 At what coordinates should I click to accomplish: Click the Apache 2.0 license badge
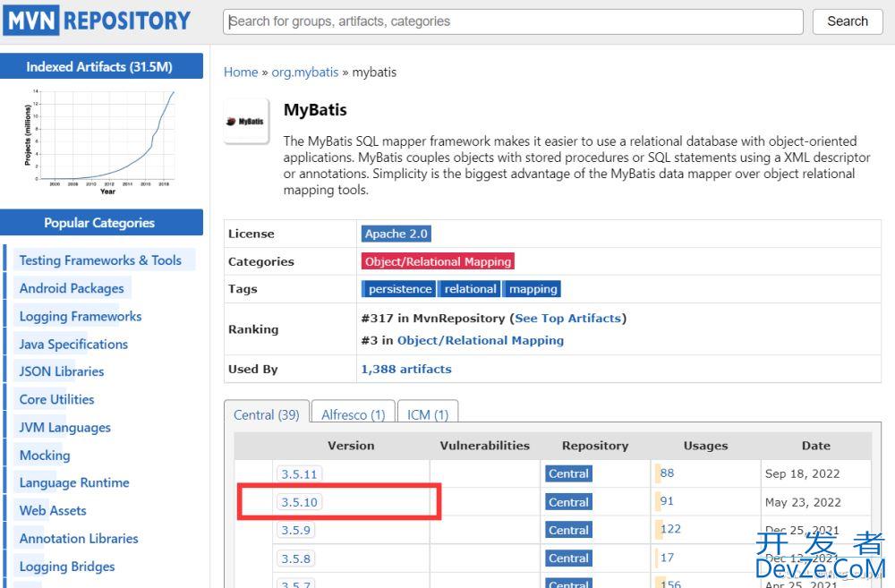396,234
